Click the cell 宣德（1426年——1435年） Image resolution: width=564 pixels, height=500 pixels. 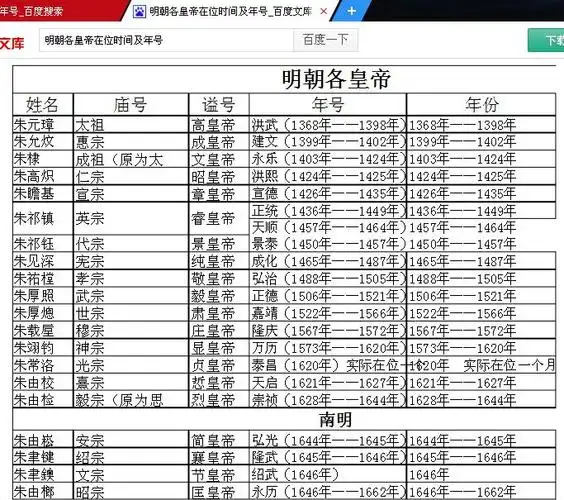click(328, 194)
